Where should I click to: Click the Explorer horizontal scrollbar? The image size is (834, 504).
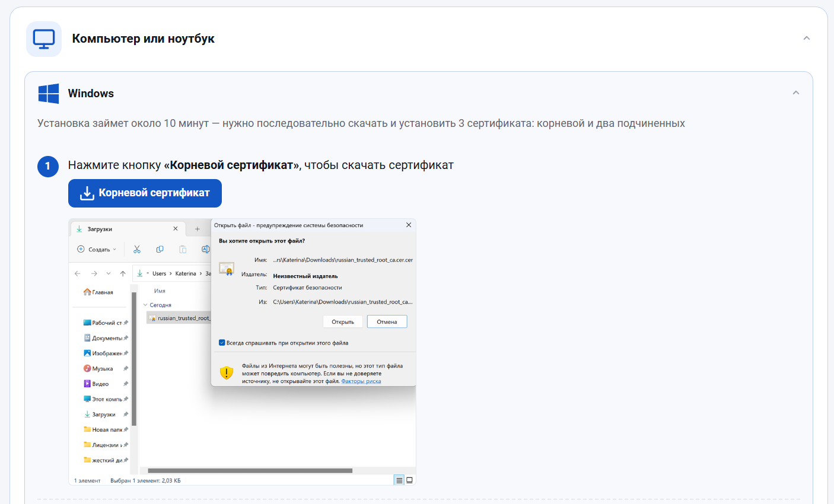tap(250, 471)
